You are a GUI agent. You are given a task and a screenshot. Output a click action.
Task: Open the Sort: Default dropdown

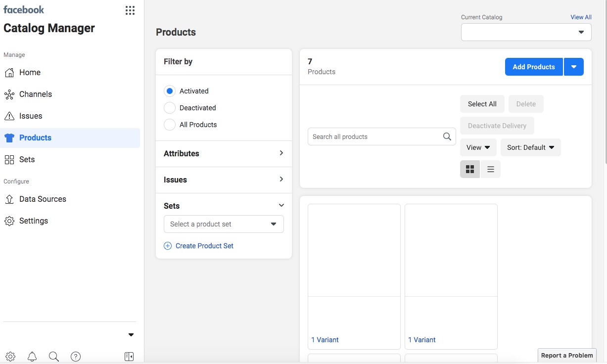[x=530, y=147]
